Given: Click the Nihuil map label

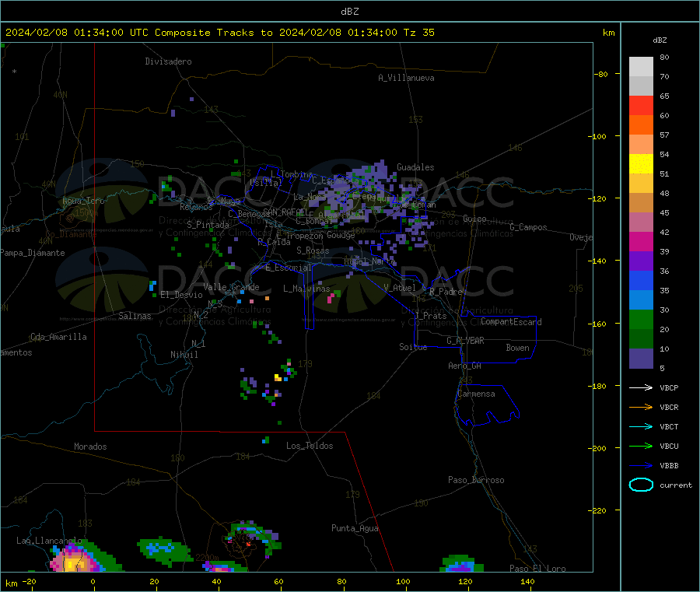Looking at the screenshot, I should (x=184, y=355).
